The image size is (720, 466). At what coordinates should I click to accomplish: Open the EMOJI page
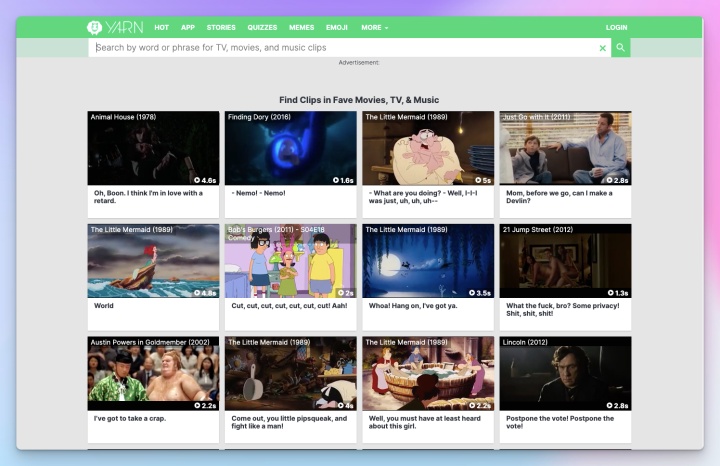tap(337, 28)
